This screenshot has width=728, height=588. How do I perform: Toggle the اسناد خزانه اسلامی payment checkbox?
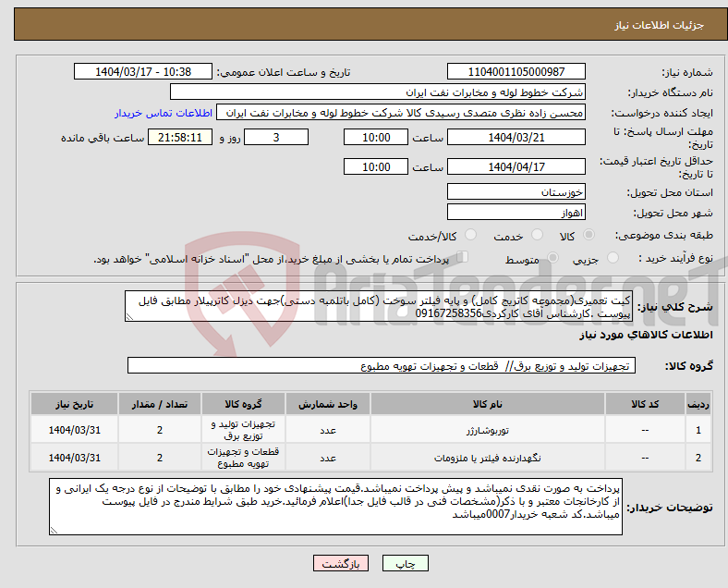[463, 256]
